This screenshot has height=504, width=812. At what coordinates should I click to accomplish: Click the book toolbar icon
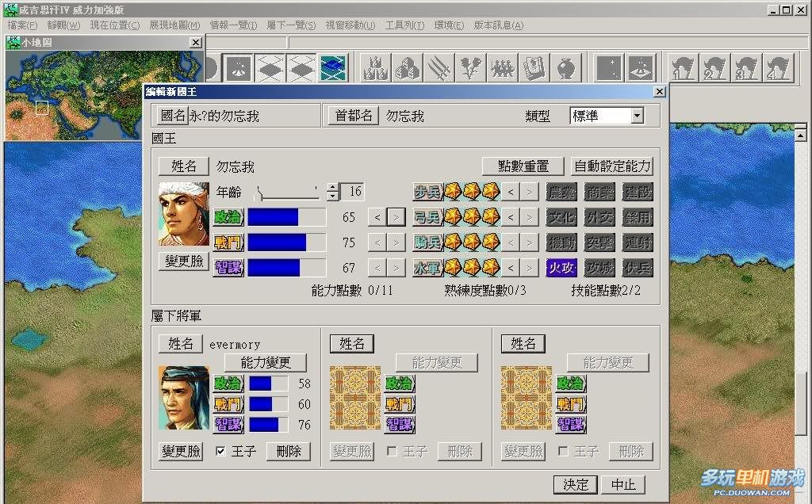pyautogui.click(x=534, y=68)
